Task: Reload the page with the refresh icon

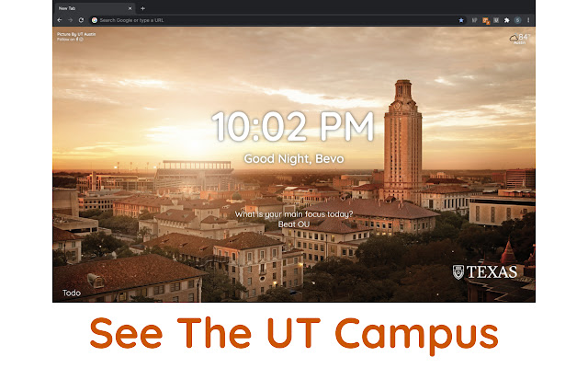Action: 81,20
